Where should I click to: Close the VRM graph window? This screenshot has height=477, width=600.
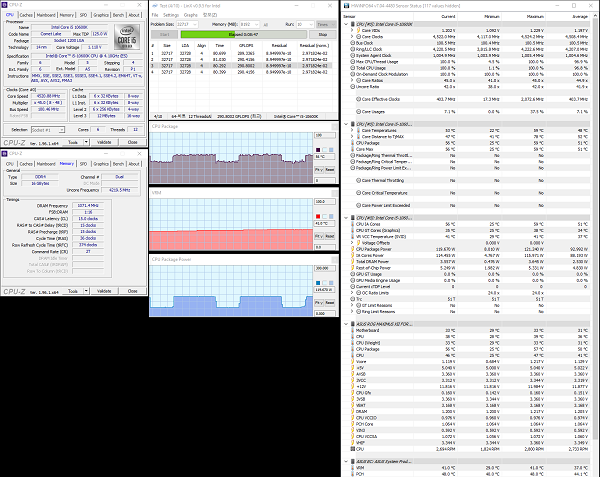coord(334,193)
